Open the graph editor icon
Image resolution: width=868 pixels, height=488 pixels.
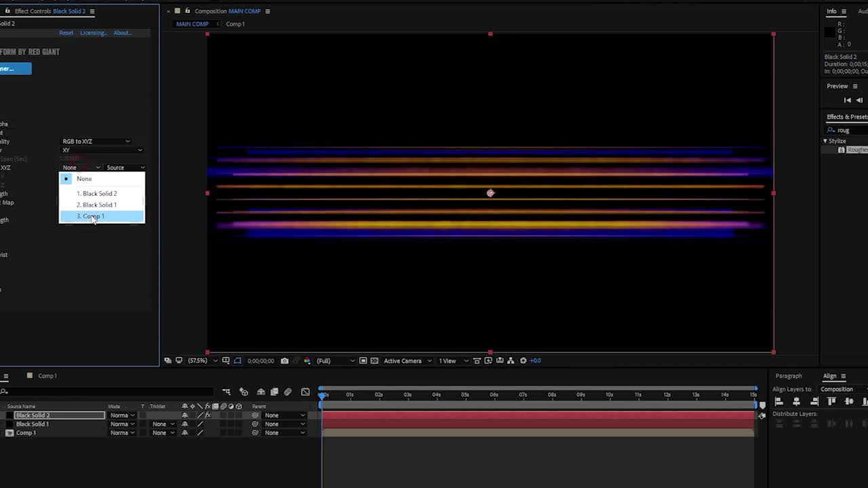point(305,392)
